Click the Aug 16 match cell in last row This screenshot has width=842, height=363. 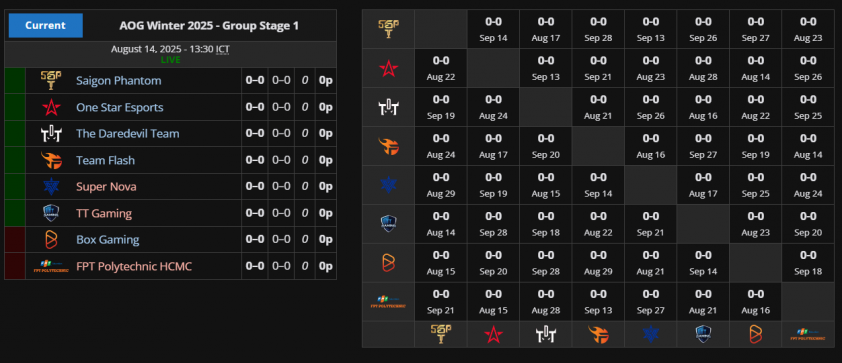tap(756, 302)
